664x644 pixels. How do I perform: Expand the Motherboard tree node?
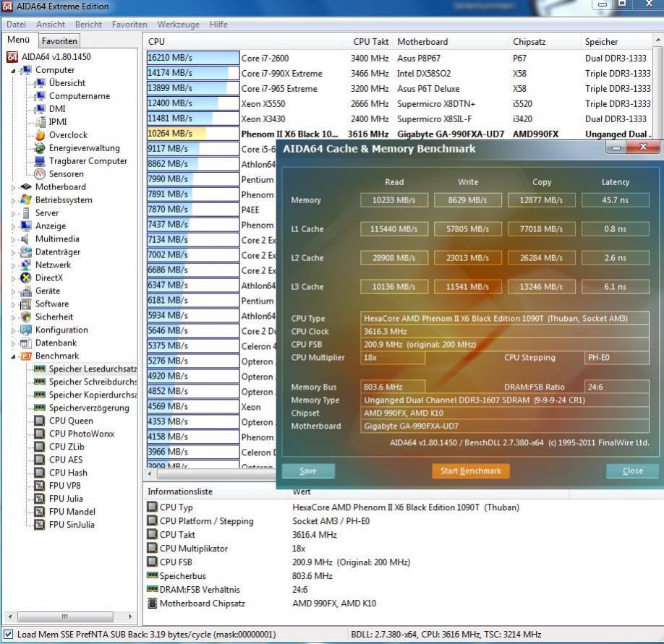click(x=13, y=187)
